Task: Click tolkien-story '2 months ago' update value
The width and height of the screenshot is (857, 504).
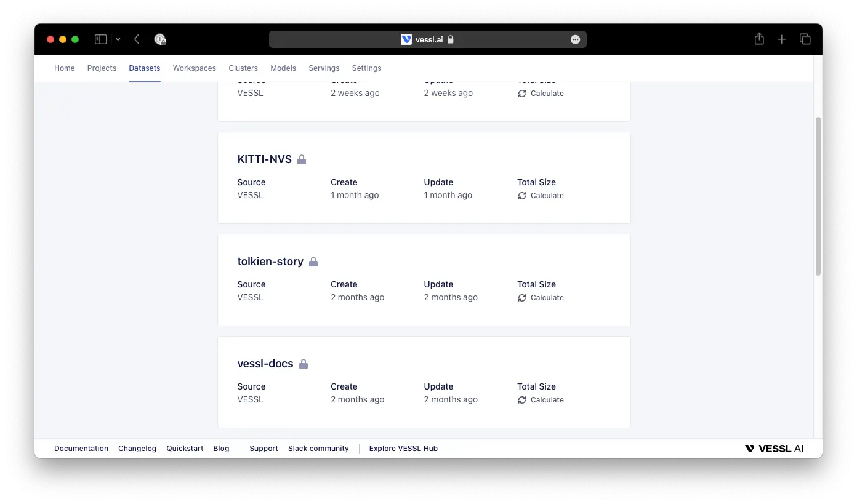Action: pos(451,297)
